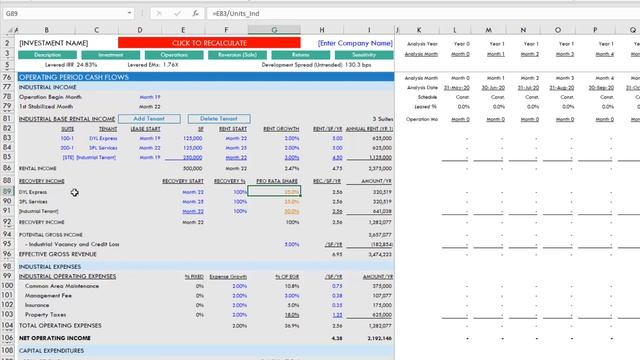Open the Reversion (Sale) navigation tab
Screen dimensions: 640x360
tap(237, 55)
